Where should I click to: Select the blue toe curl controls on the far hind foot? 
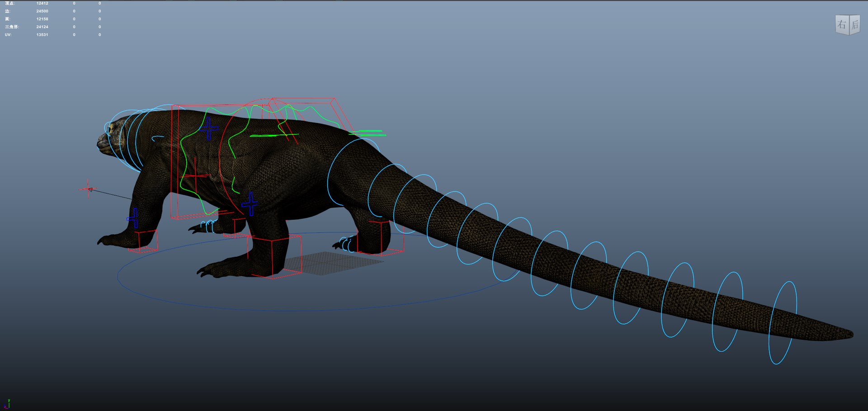tap(348, 244)
